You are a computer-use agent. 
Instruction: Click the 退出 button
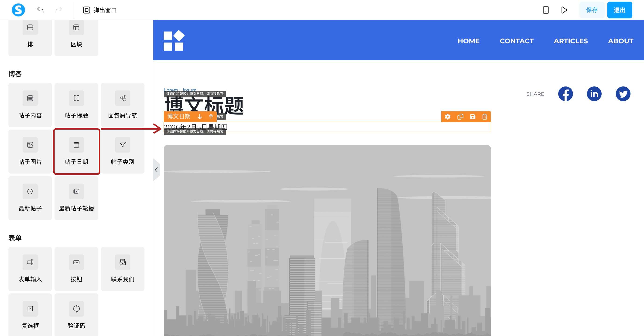(620, 10)
